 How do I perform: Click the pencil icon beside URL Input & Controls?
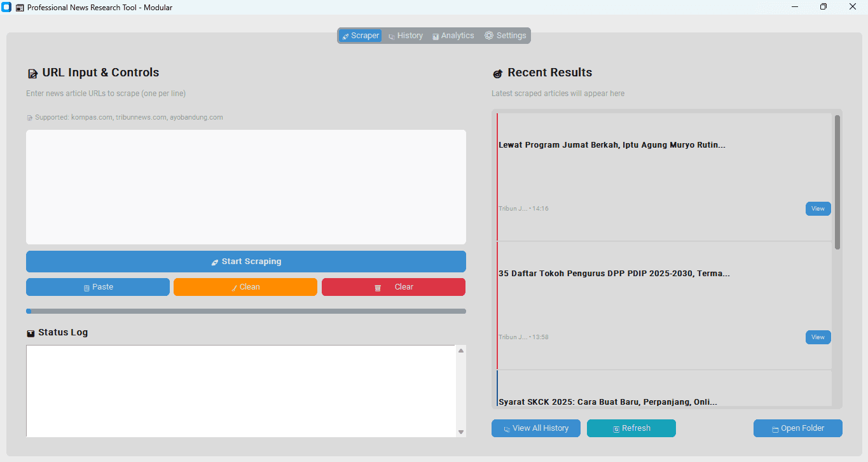pyautogui.click(x=32, y=73)
